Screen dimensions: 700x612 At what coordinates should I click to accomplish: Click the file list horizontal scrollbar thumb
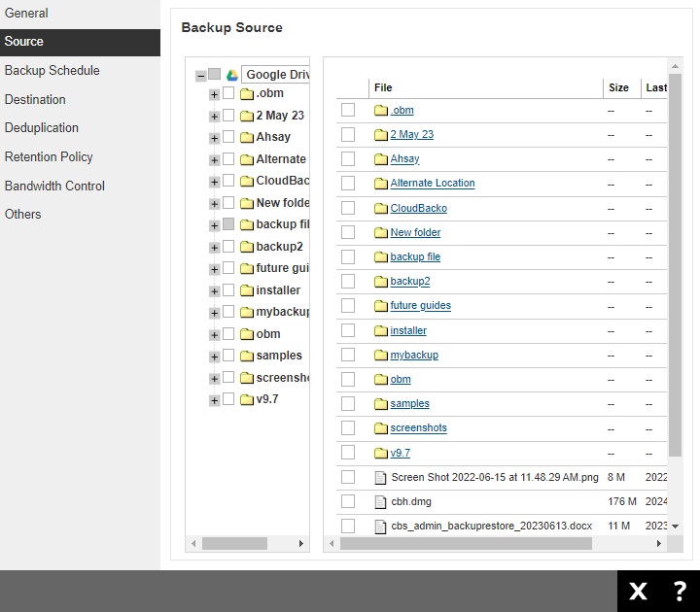tap(466, 544)
